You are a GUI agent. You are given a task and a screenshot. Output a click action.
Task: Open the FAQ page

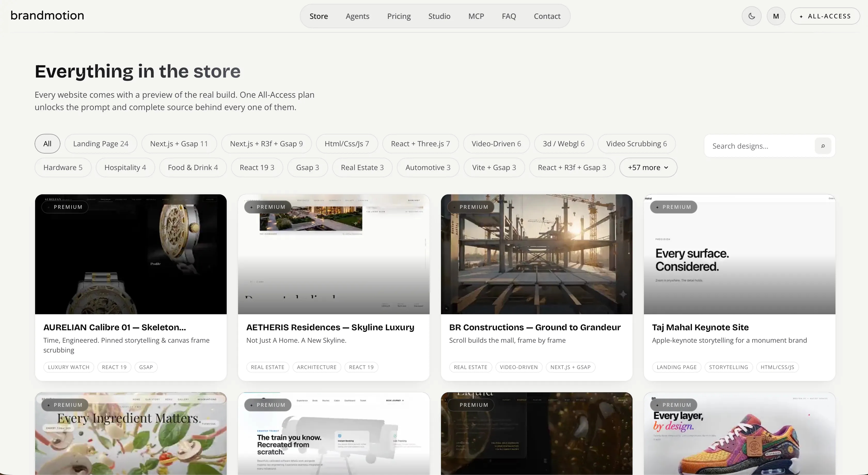click(508, 16)
